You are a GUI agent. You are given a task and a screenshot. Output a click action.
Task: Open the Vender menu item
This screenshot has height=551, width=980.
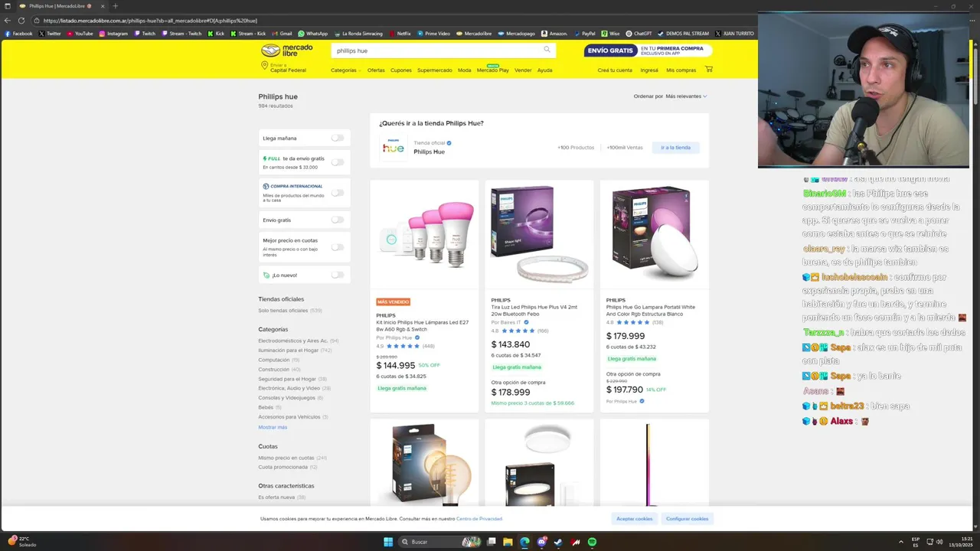tap(523, 70)
